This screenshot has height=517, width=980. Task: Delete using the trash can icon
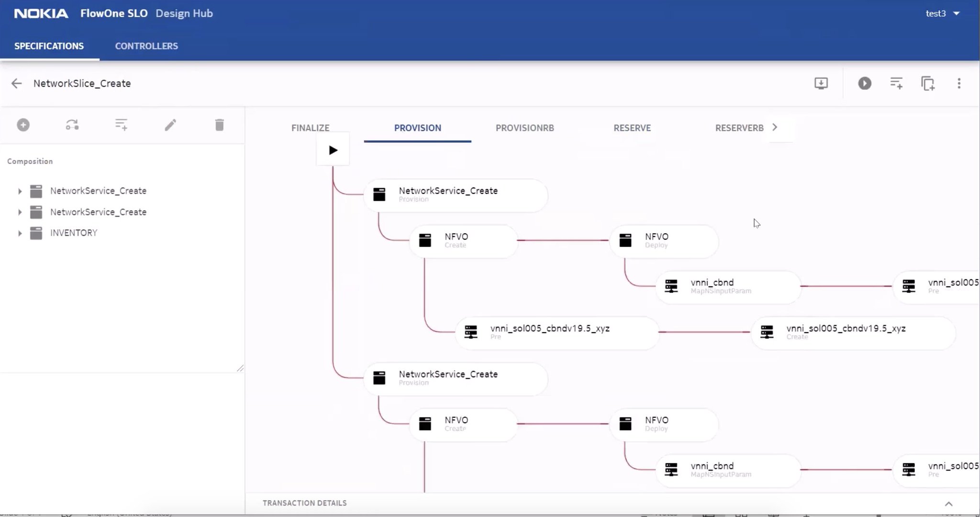click(x=219, y=125)
